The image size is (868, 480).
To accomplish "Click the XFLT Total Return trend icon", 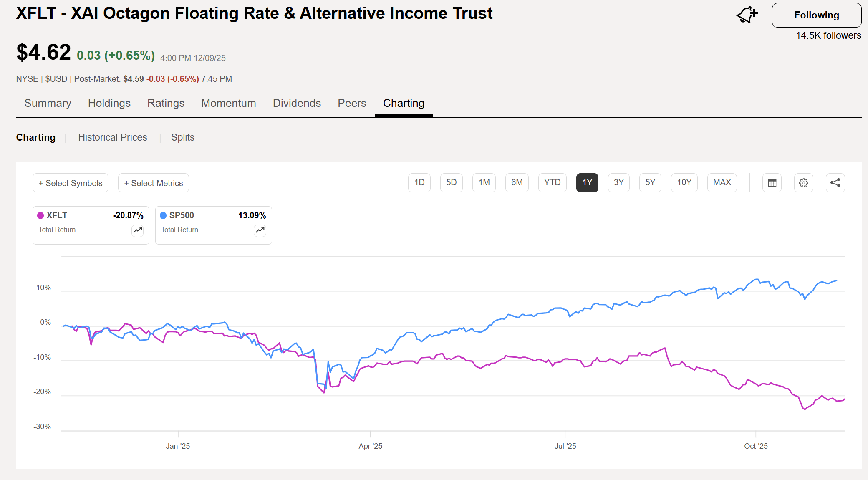I will [x=137, y=230].
